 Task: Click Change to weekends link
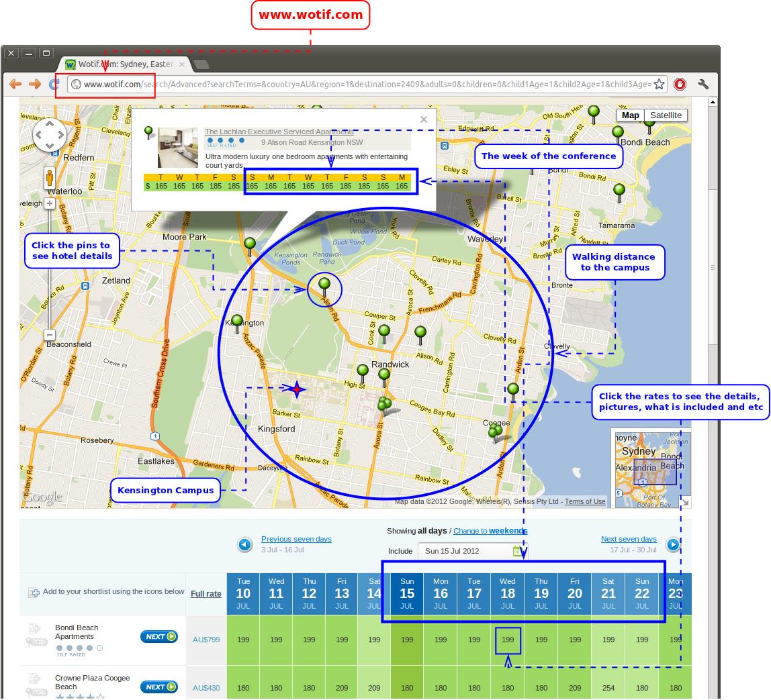[490, 531]
